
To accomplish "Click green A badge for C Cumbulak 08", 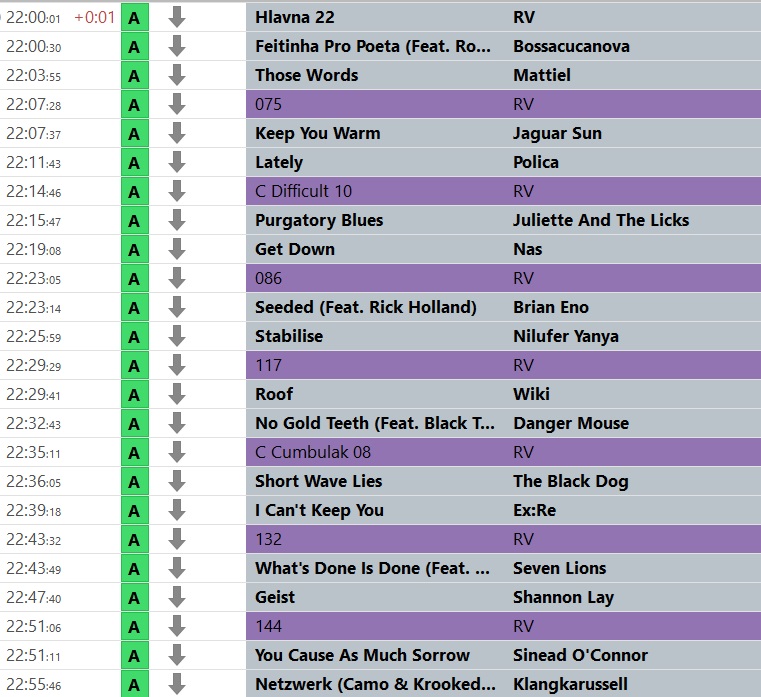I will pos(134,453).
